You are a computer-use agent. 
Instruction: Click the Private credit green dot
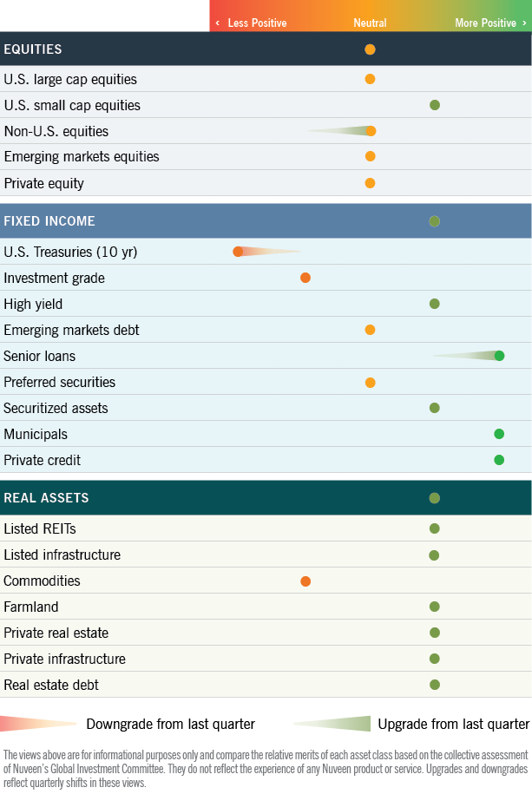[x=499, y=460]
